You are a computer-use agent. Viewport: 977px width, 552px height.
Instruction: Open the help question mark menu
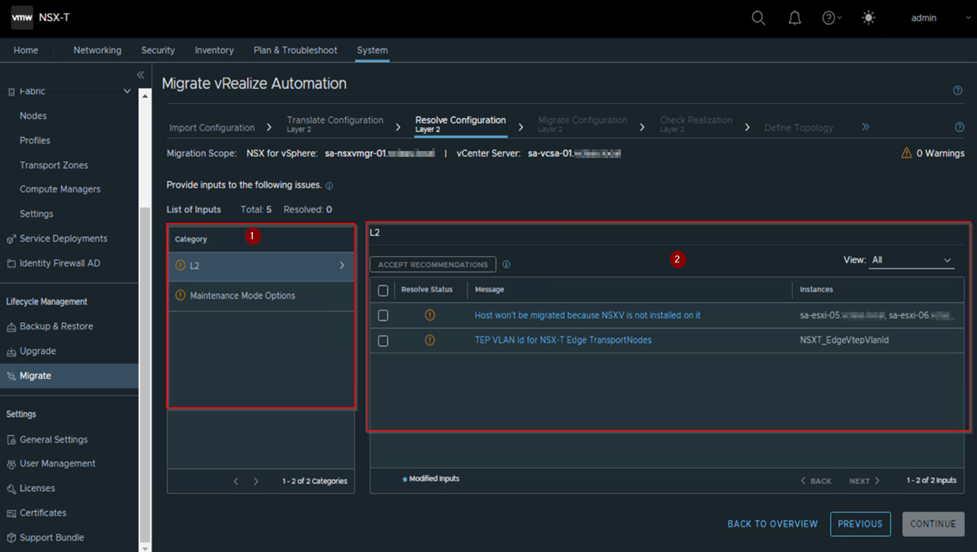(x=829, y=18)
